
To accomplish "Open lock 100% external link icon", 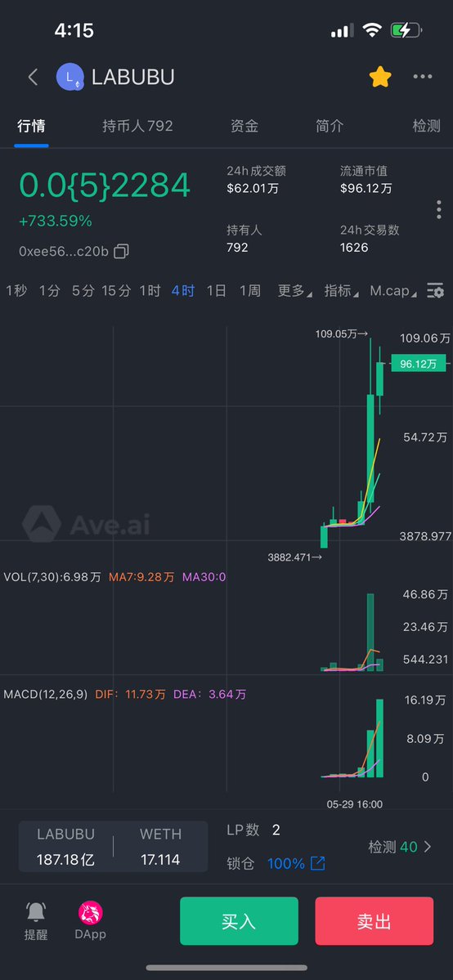I will (318, 864).
